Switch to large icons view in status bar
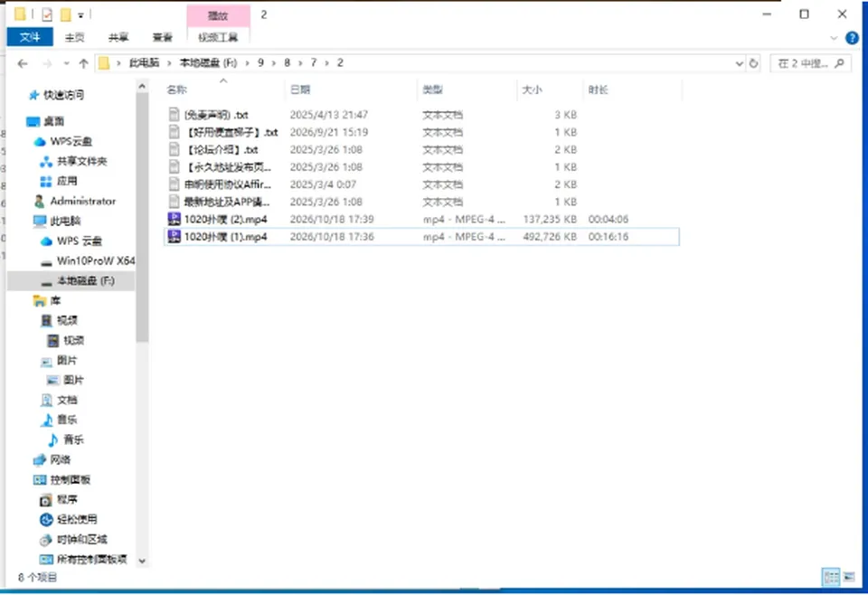This screenshot has height=595, width=868. 849,577
